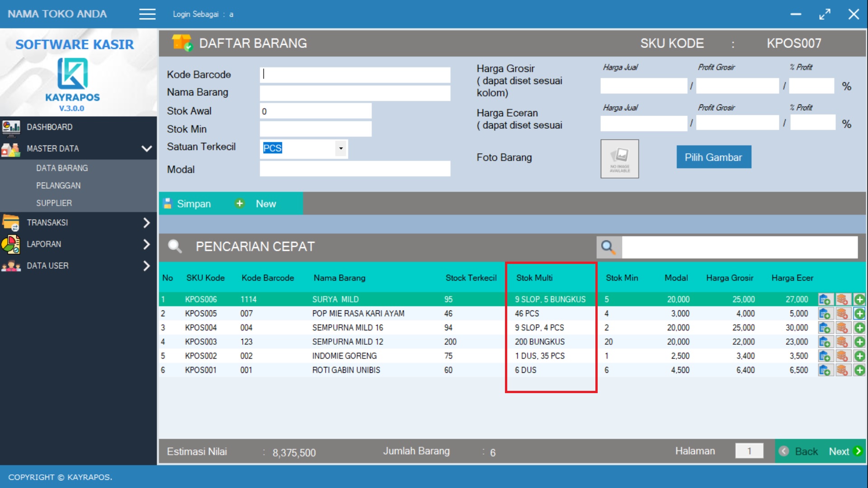Click orange stack icon in SURYA MILD row
This screenshot has width=868, height=488.
coord(842,300)
